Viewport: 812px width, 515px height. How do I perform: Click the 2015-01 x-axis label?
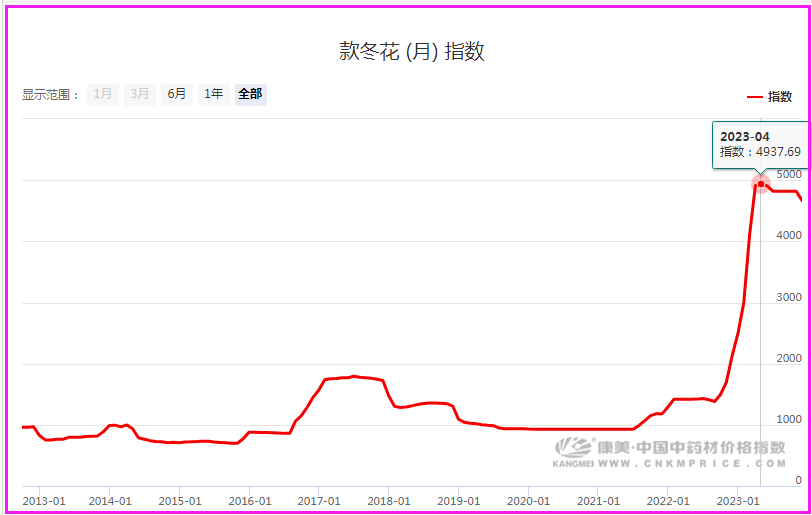180,501
